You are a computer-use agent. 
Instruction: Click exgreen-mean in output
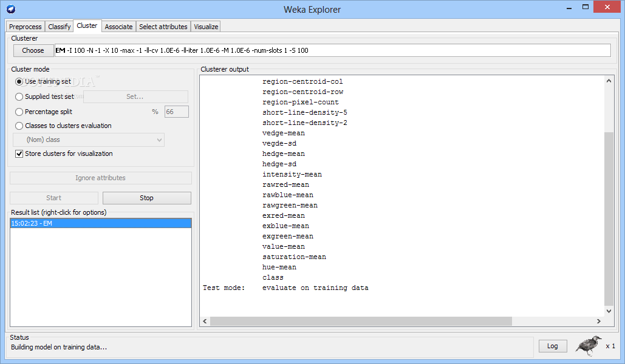pos(288,237)
